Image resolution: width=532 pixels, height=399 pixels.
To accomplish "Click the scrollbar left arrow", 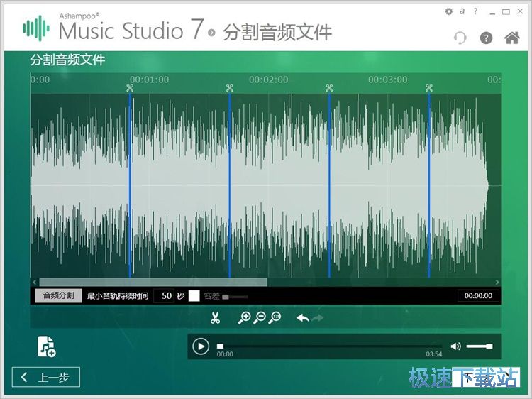I will tap(34, 282).
